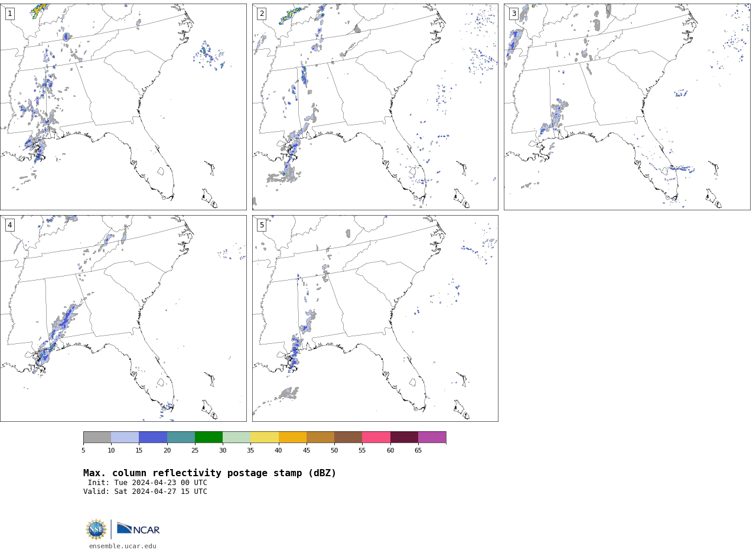756x553 pixels.
Task: Click the Init: Tue 2024-04-23 00 UTC text
Action: pos(148,483)
